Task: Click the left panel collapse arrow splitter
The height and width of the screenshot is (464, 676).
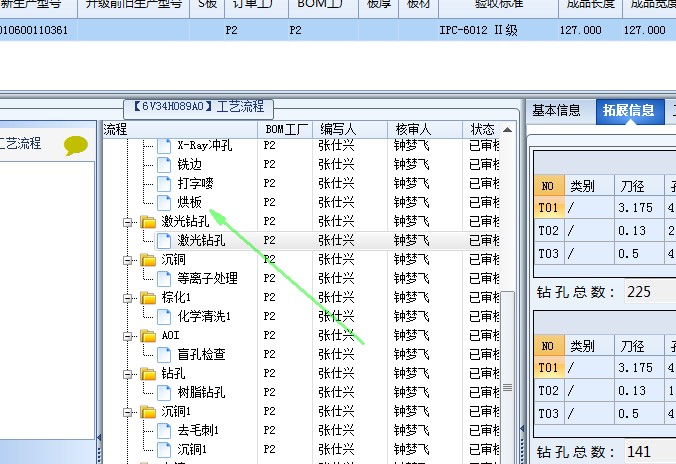Action: pyautogui.click(x=99, y=437)
